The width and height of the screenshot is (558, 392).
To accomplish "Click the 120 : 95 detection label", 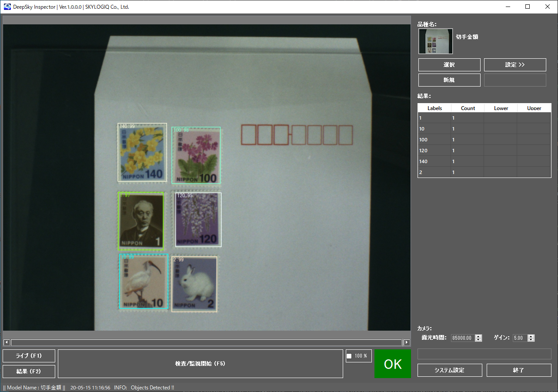I will click(x=184, y=196).
